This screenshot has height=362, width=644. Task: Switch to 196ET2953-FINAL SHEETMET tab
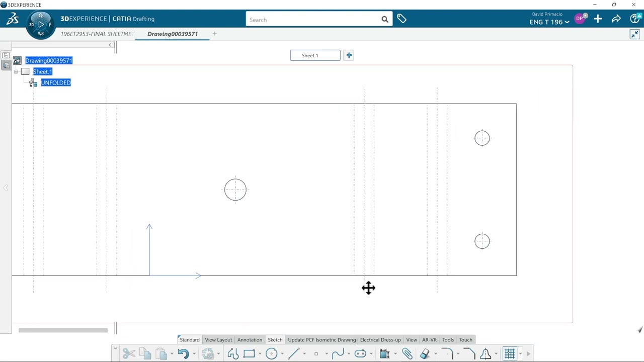point(97,34)
